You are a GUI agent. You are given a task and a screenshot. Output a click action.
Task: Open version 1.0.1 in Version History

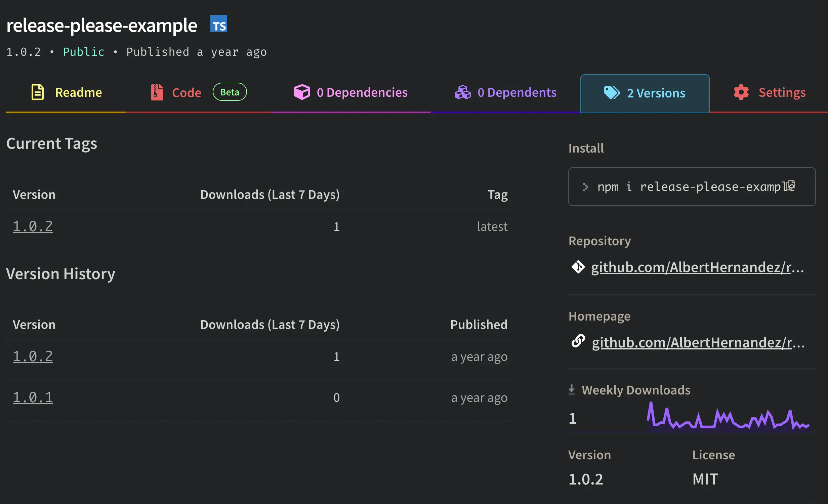(33, 397)
